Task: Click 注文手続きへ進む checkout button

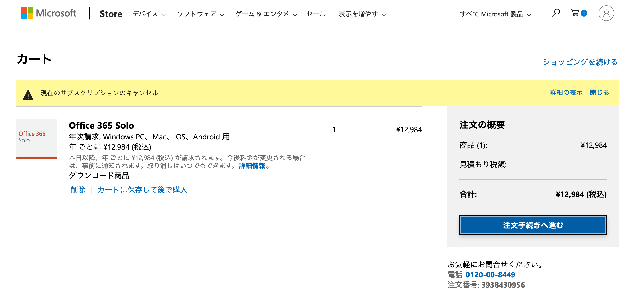Action: (533, 225)
